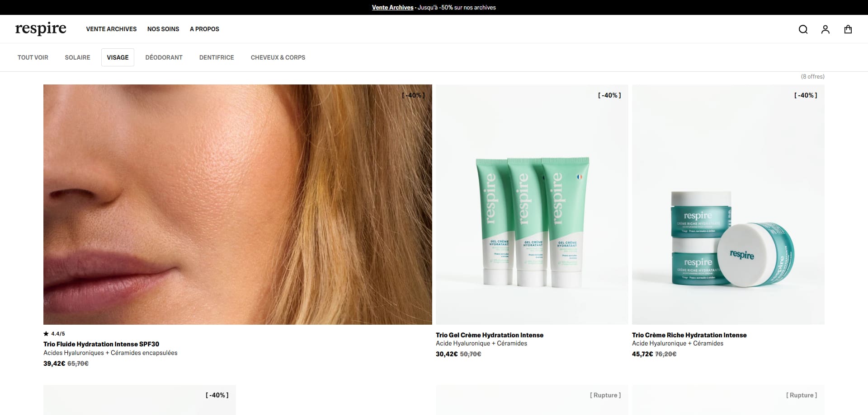Open Trio Fluide Hydratation Intense SPF30 title

coord(101,344)
